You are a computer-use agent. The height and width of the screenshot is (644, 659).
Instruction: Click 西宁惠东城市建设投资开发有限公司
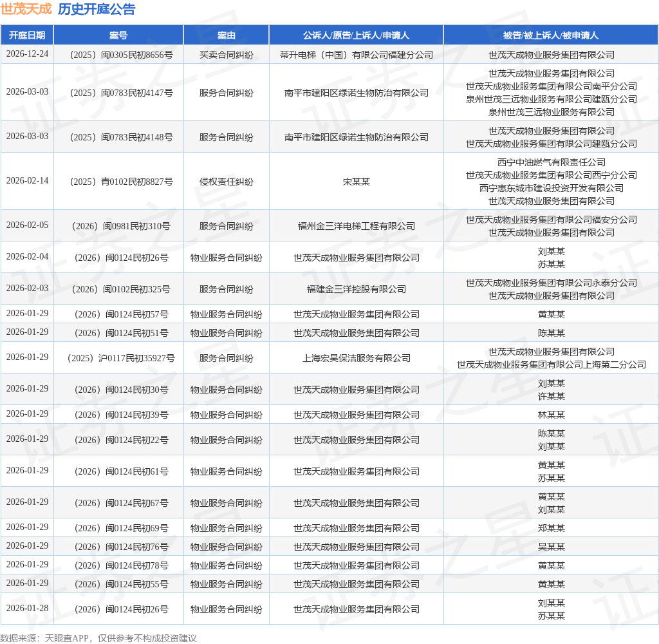pos(551,189)
